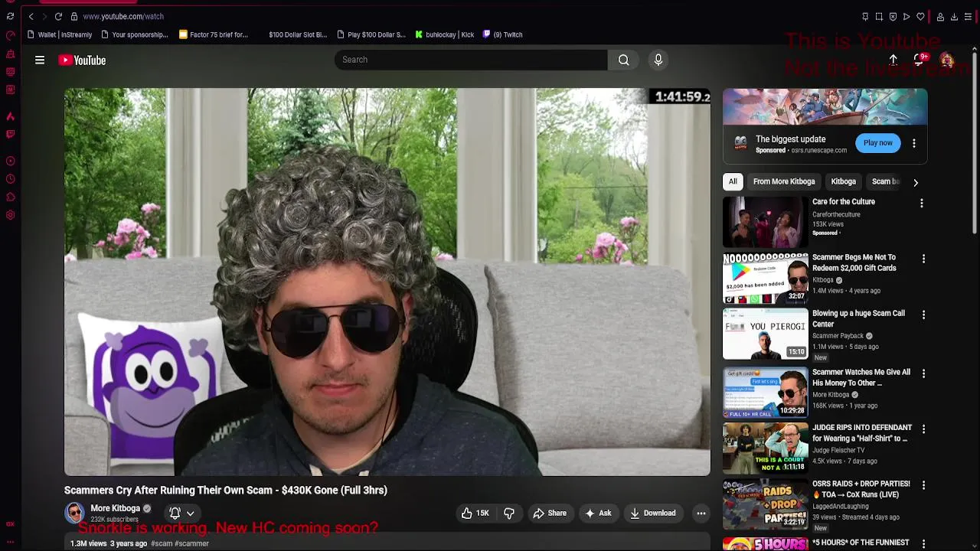Viewport: 980px width, 551px height.
Task: Open the player triangle icon in toolbar
Action: point(906,16)
